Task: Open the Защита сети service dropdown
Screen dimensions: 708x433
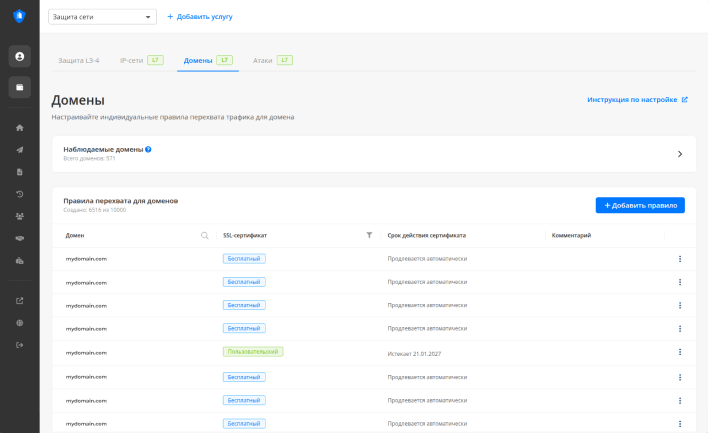Action: coord(102,17)
